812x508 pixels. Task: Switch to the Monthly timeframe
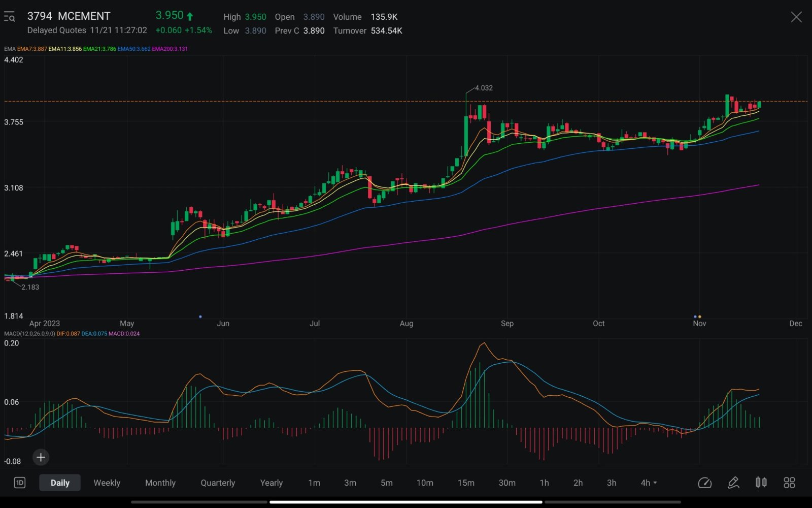pyautogui.click(x=160, y=483)
